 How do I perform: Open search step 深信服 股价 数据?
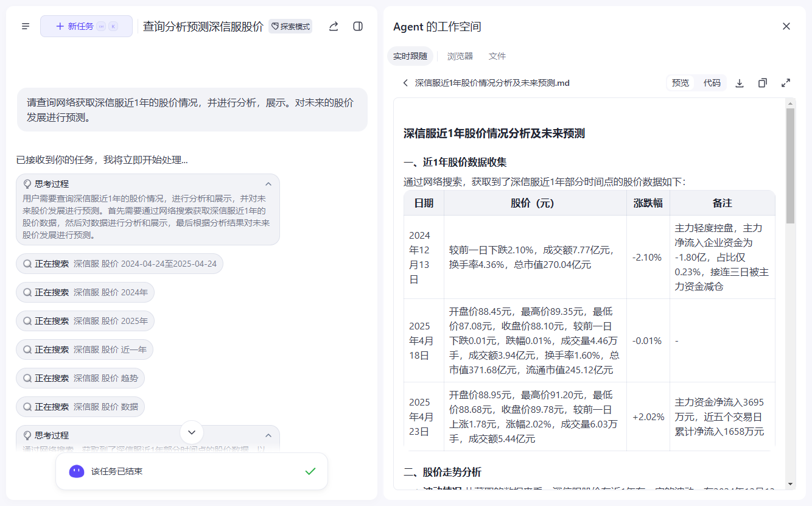pos(80,407)
